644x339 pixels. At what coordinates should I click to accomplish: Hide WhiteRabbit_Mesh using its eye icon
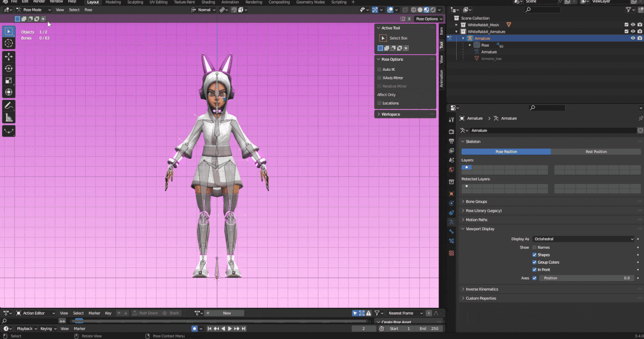[x=633, y=25]
